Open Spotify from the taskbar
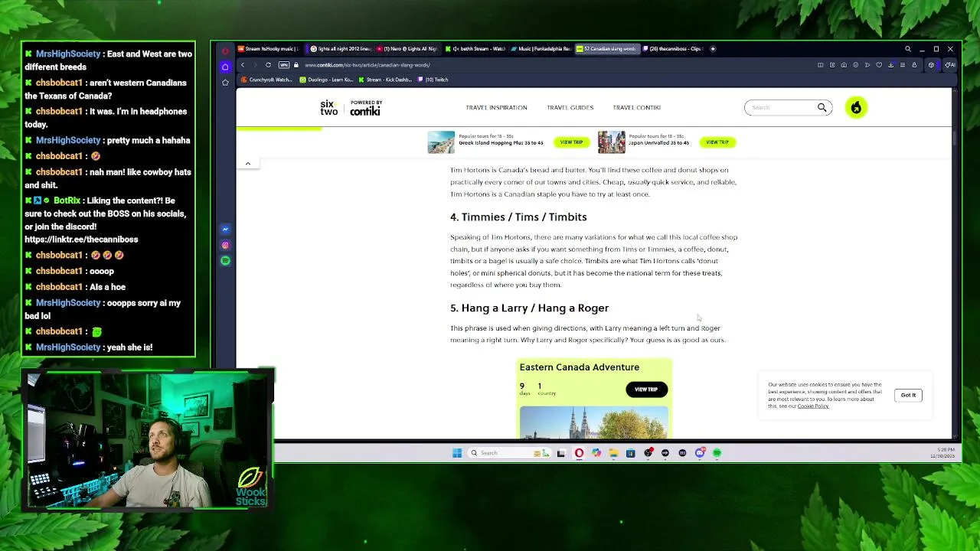 (x=717, y=453)
